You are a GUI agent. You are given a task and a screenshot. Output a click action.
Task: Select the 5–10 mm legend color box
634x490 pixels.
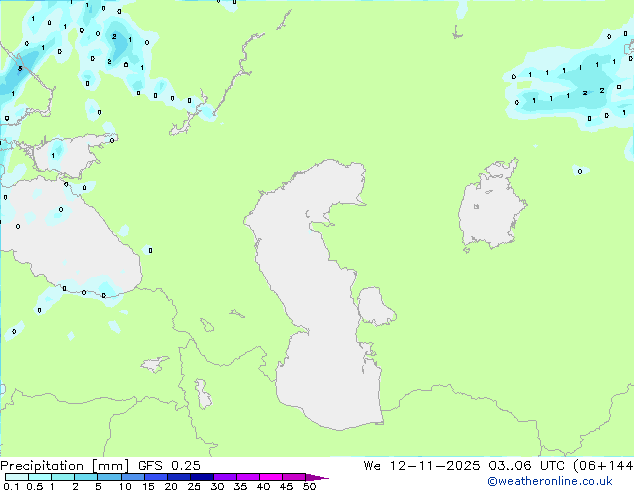(109, 477)
